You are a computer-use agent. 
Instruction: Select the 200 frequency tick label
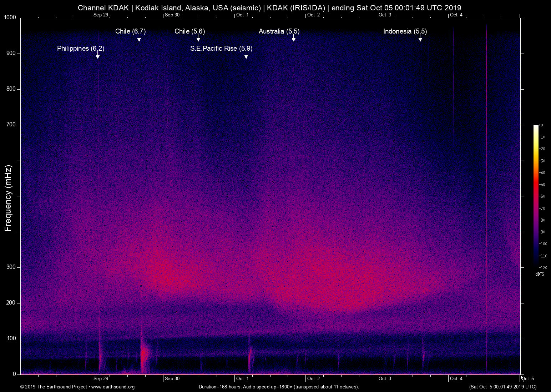coord(11,303)
